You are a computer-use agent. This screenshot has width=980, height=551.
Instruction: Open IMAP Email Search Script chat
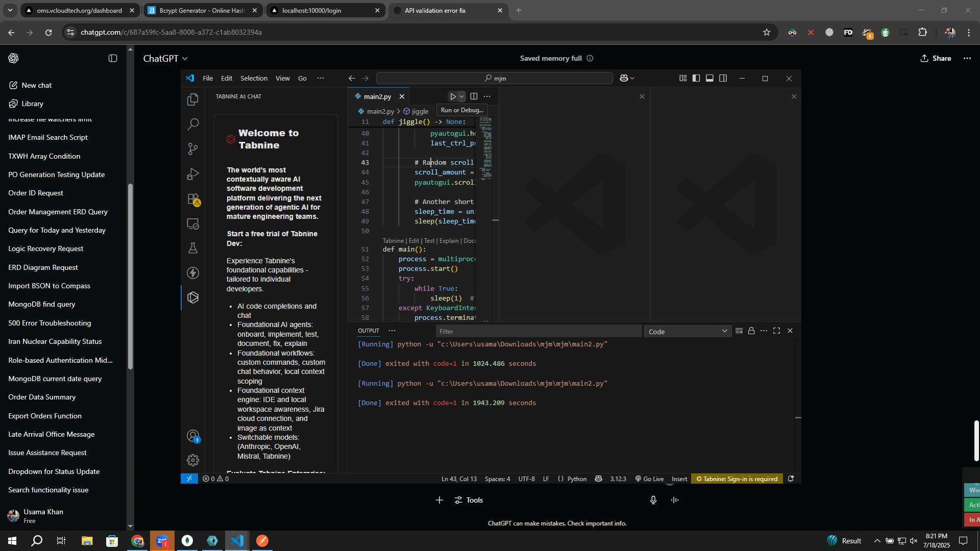click(x=48, y=137)
